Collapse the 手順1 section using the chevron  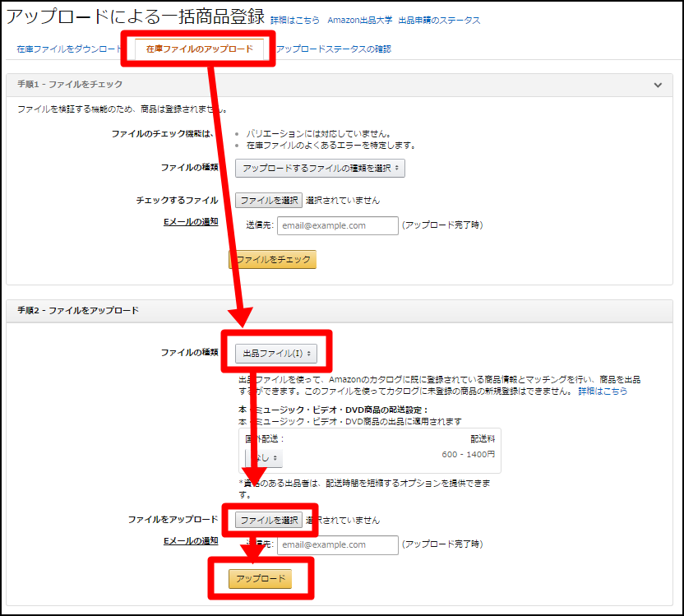tap(657, 85)
